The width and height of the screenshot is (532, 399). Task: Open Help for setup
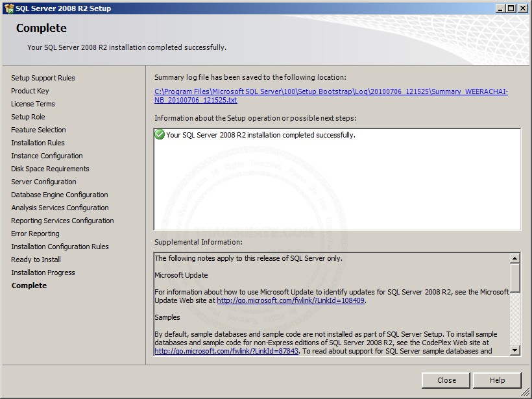[497, 380]
